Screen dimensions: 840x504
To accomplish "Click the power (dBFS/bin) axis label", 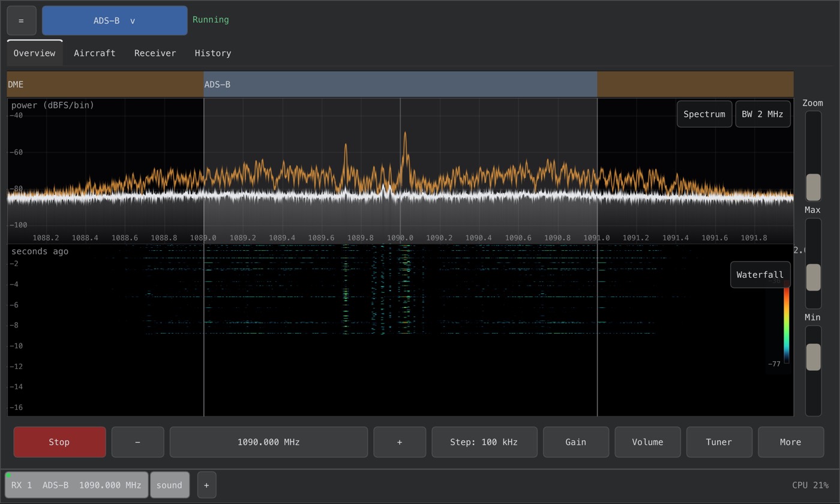I will pos(53,105).
